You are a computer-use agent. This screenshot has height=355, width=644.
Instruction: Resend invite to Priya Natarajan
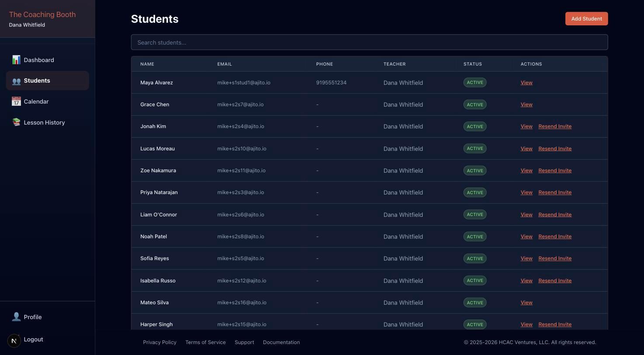click(x=554, y=192)
